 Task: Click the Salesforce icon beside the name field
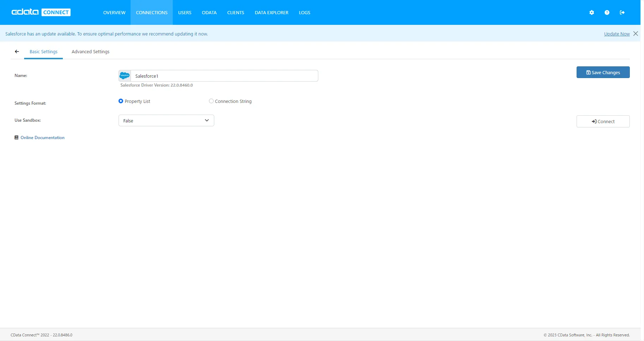[125, 76]
